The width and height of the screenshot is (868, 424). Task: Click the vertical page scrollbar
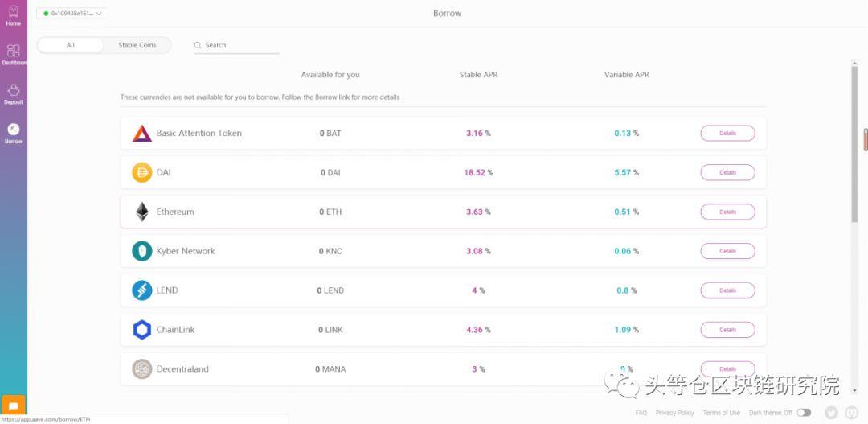coord(854,145)
